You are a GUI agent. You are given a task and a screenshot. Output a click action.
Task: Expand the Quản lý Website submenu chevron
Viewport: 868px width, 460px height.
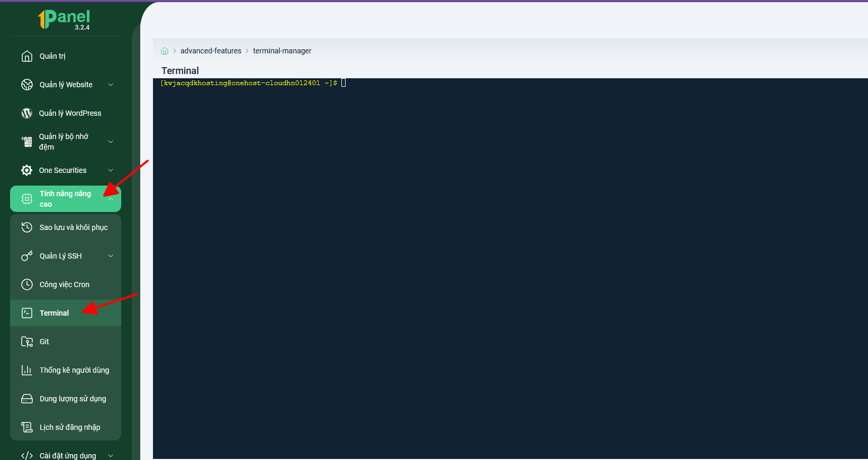coord(111,85)
